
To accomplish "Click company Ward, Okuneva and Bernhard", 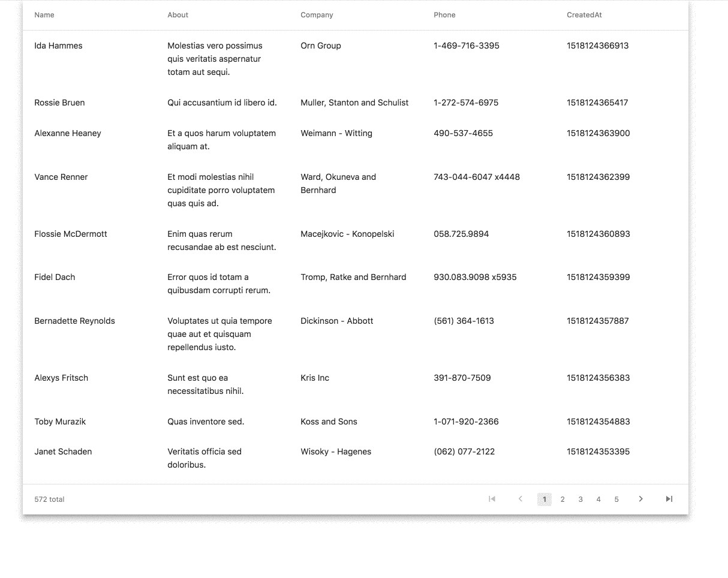I will click(x=338, y=183).
